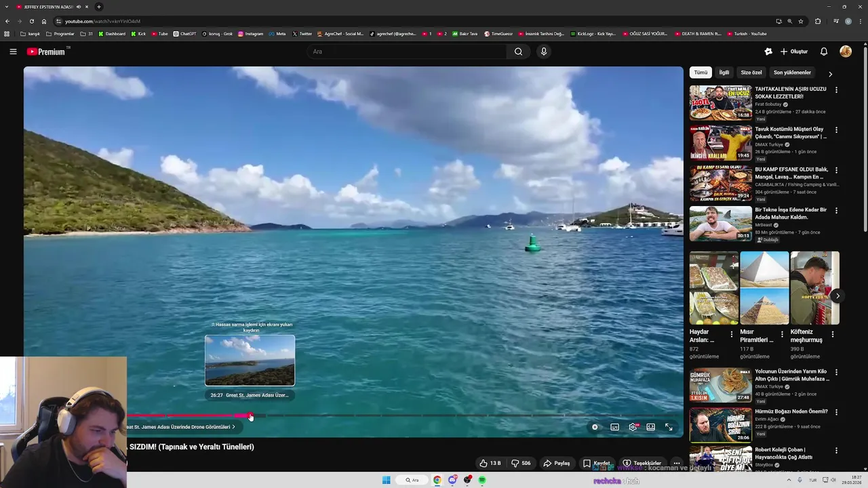
Task: Like the video (13 B)
Action: coord(490,464)
